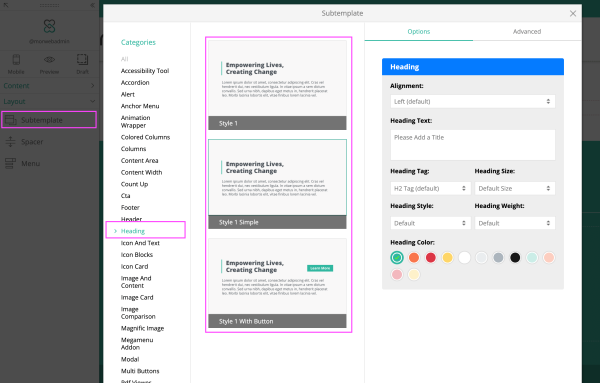Select the orange heading color swatch
Viewport: 600px width, 383px height.
414,258
